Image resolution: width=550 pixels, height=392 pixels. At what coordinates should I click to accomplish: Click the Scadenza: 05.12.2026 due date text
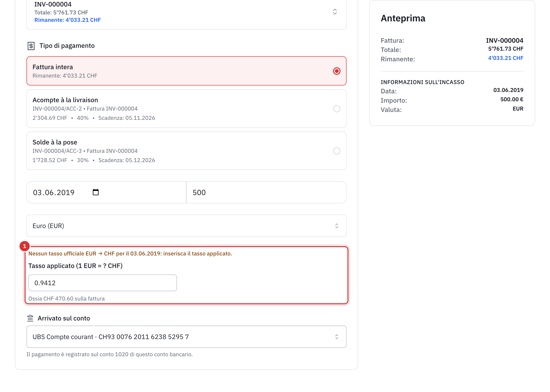click(x=127, y=160)
